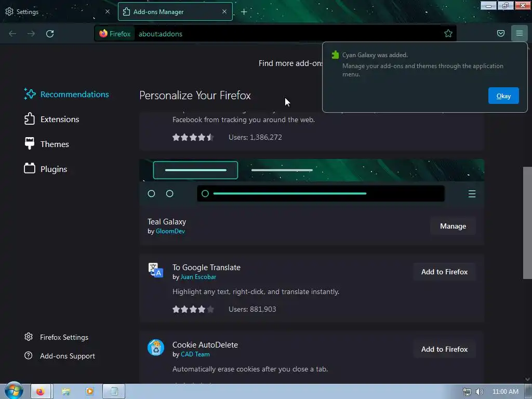Screen dimensions: 532x399
Task: Open File Explorer from taskbar
Action: click(x=66, y=392)
